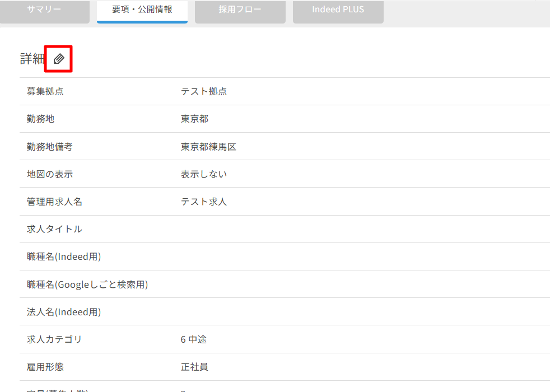Viewport: 550px width, 392px height.
Task: Click the 募集拠点 row label
Action: tap(45, 91)
